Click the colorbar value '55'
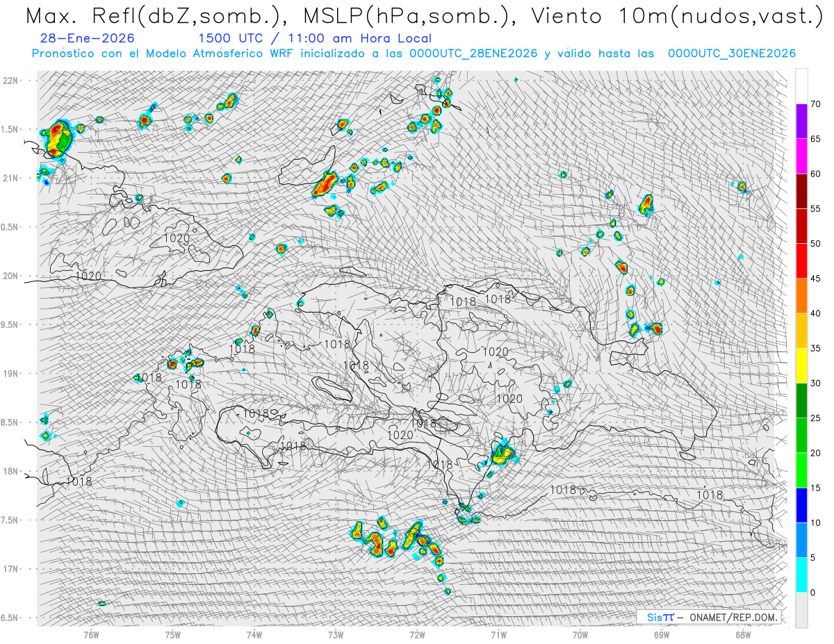This screenshot has height=644, width=834. (x=816, y=209)
